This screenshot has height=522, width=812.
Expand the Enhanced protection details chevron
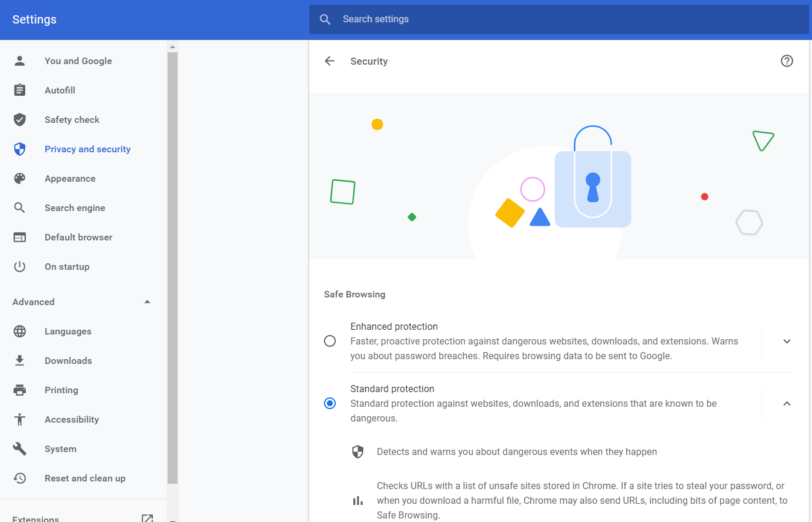point(787,342)
